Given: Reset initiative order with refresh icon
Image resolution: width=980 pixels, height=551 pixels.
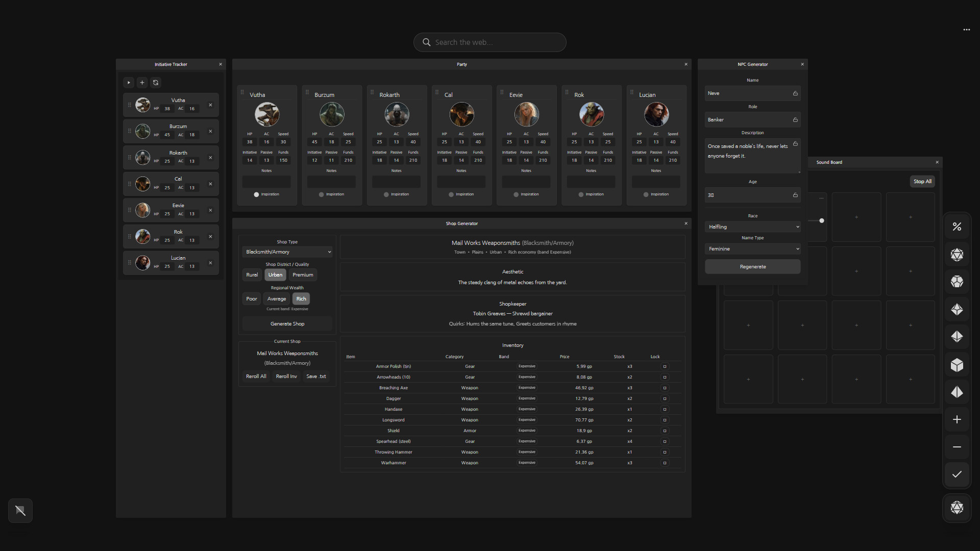Looking at the screenshot, I should pyautogui.click(x=156, y=82).
